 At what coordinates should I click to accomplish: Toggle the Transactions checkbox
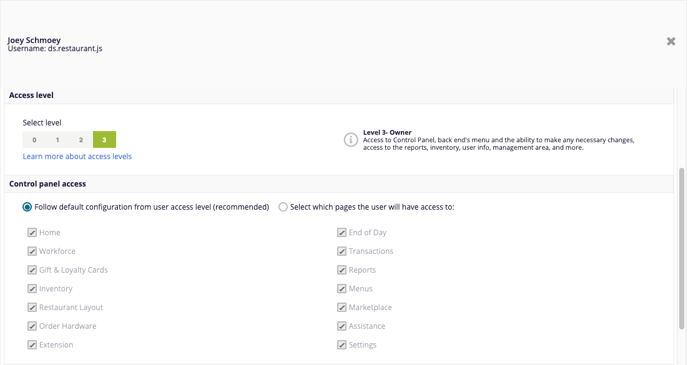(342, 251)
